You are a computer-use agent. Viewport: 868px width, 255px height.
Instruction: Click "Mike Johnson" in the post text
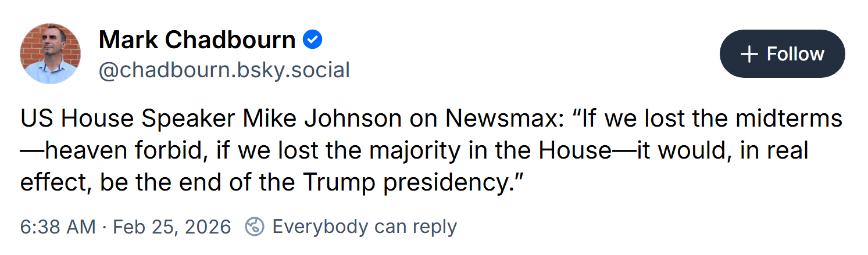click(322, 119)
